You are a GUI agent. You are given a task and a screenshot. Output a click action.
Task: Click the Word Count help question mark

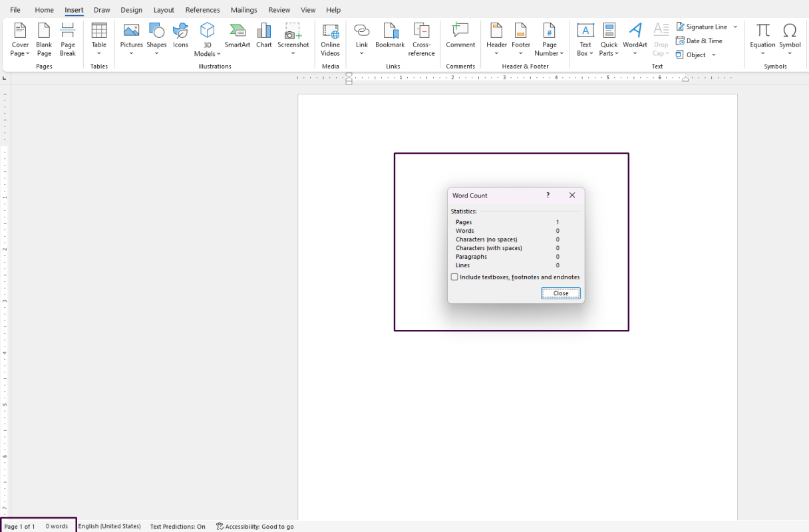click(548, 196)
